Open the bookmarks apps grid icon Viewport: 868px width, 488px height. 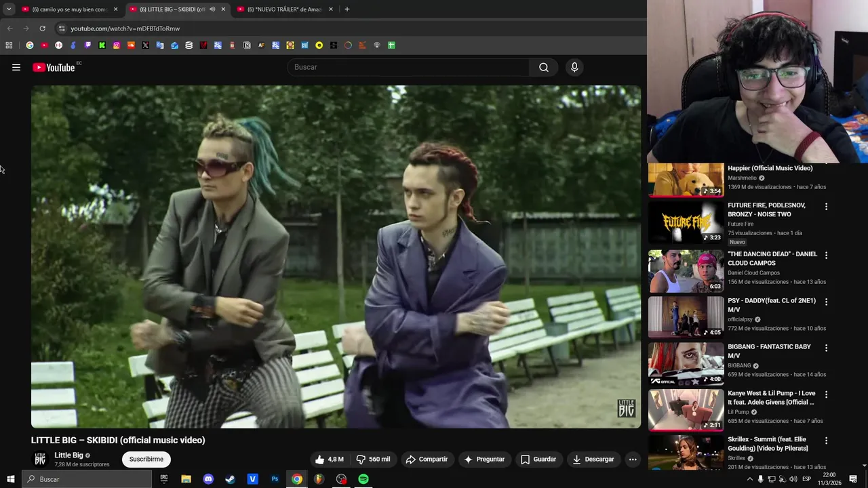[9, 45]
